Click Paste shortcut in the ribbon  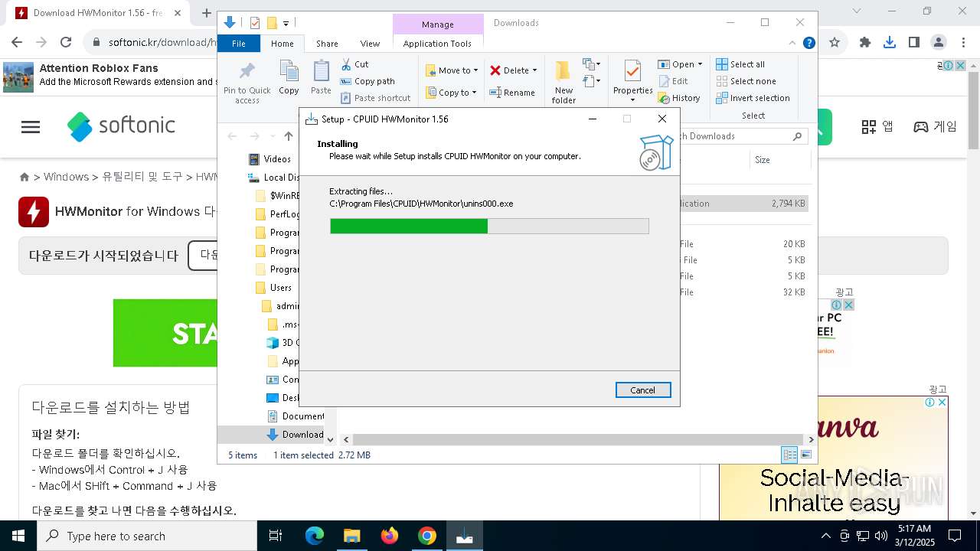click(376, 98)
